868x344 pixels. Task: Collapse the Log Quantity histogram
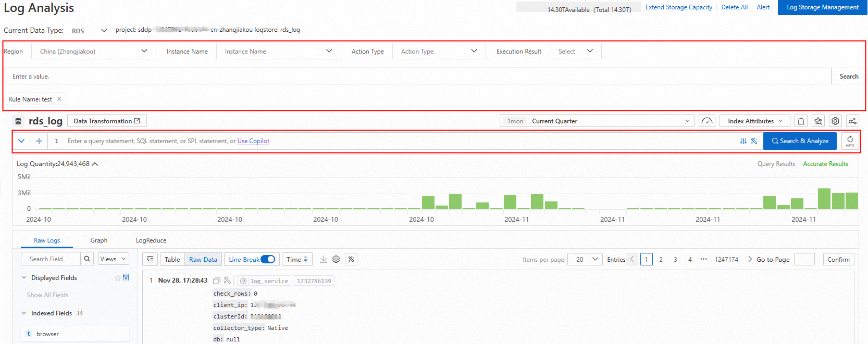point(95,164)
